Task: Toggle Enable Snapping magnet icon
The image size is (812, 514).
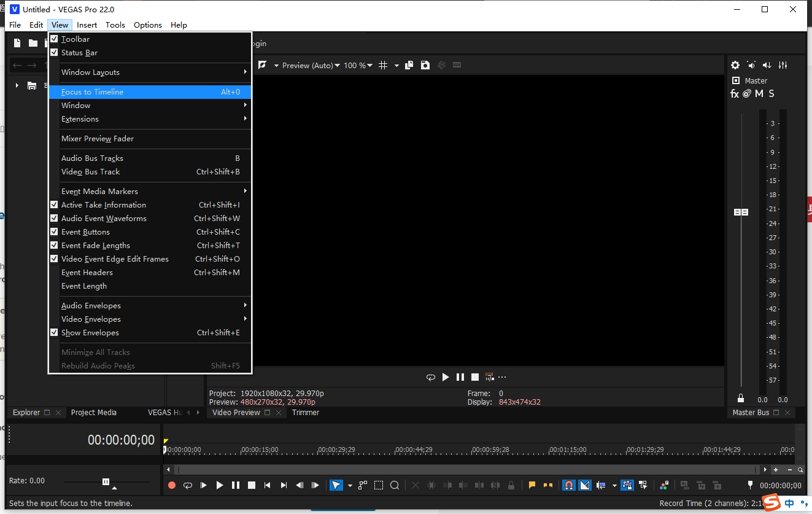Action: 569,485
